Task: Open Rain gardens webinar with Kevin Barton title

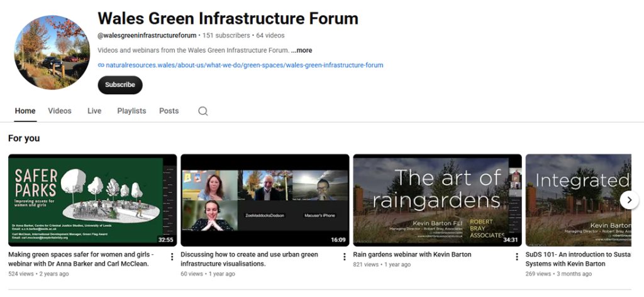Action: [412, 254]
